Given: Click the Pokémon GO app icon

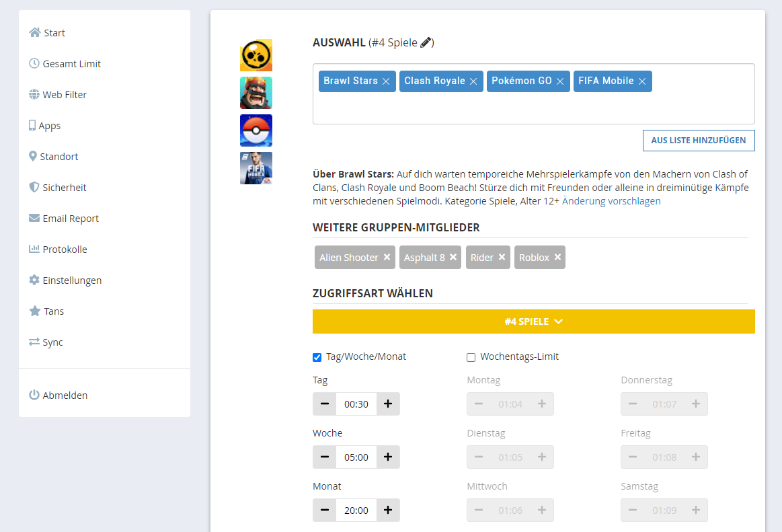Looking at the screenshot, I should [x=256, y=130].
